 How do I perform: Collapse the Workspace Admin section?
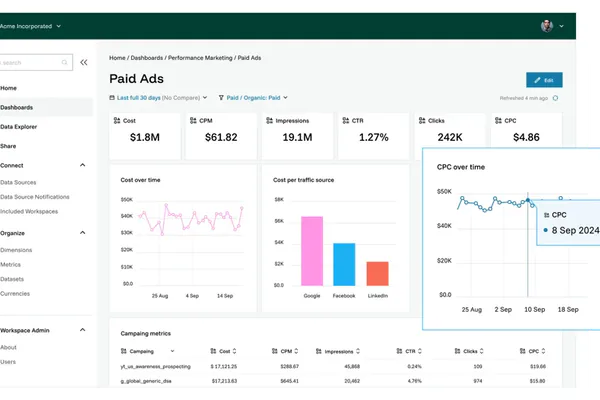pyautogui.click(x=82, y=330)
